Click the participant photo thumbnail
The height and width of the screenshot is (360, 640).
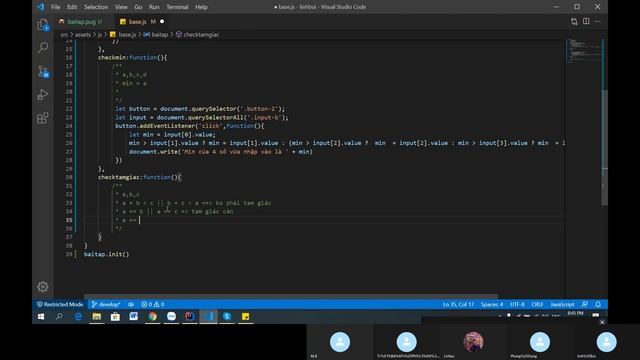[x=473, y=342]
